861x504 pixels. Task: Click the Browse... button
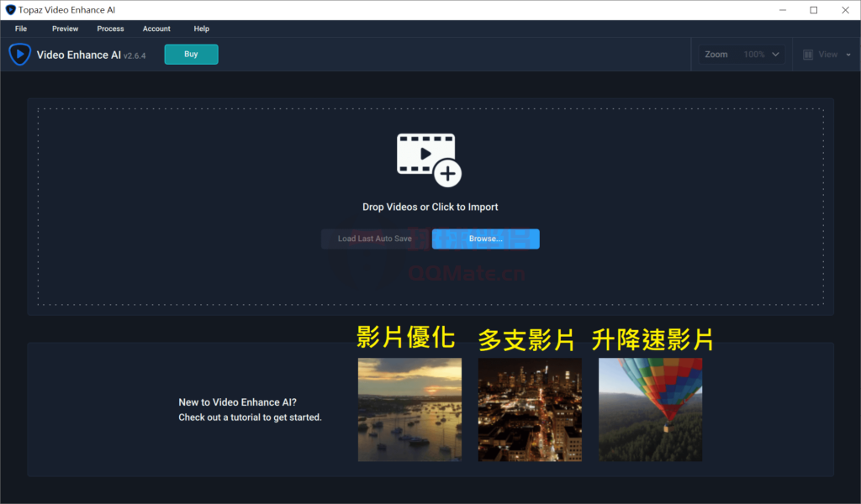pyautogui.click(x=485, y=239)
